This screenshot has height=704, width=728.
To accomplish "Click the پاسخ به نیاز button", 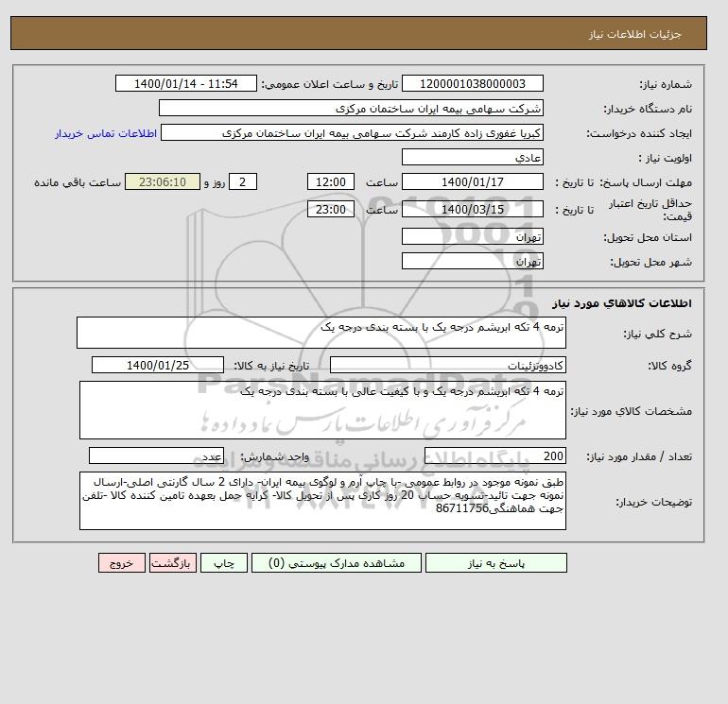I will (x=495, y=563).
